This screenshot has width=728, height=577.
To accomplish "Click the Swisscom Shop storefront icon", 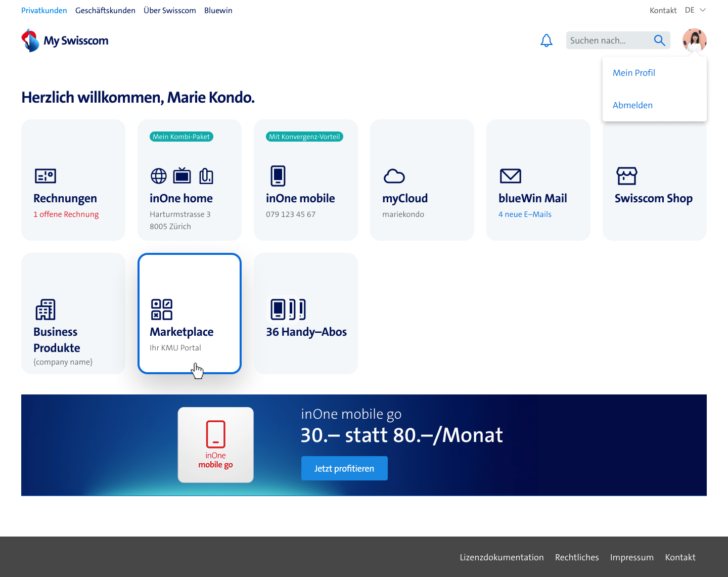I will coord(627,176).
